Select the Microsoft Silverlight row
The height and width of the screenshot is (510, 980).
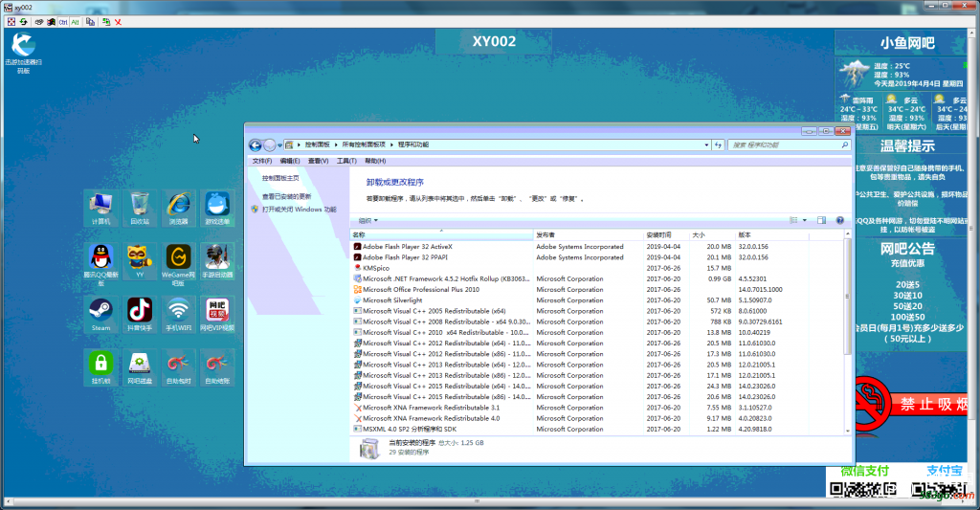596,300
